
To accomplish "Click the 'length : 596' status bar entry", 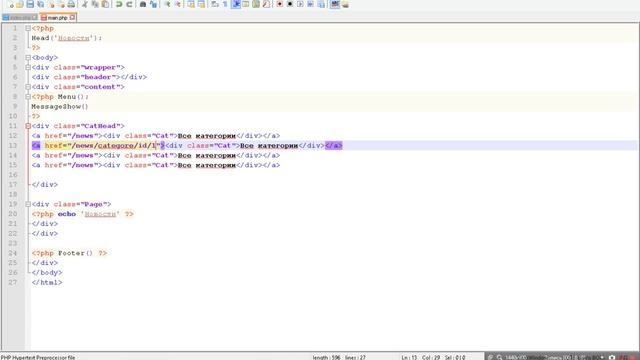I will click(x=327, y=357).
